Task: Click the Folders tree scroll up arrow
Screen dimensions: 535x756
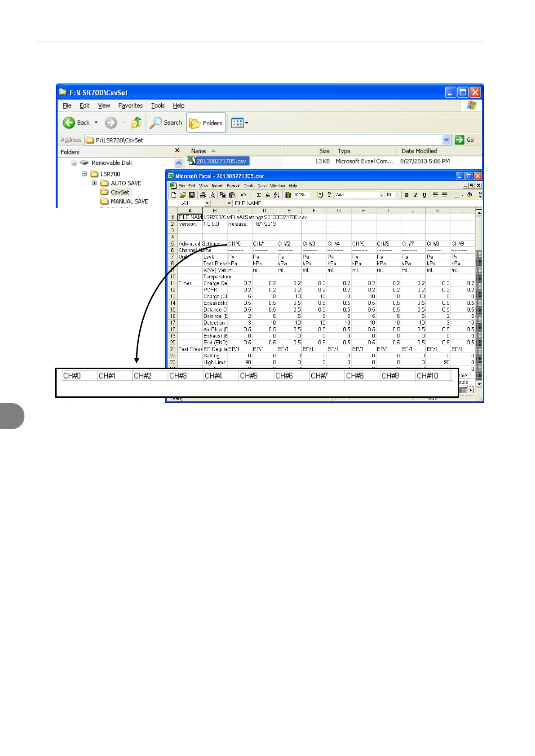Action: (178, 163)
